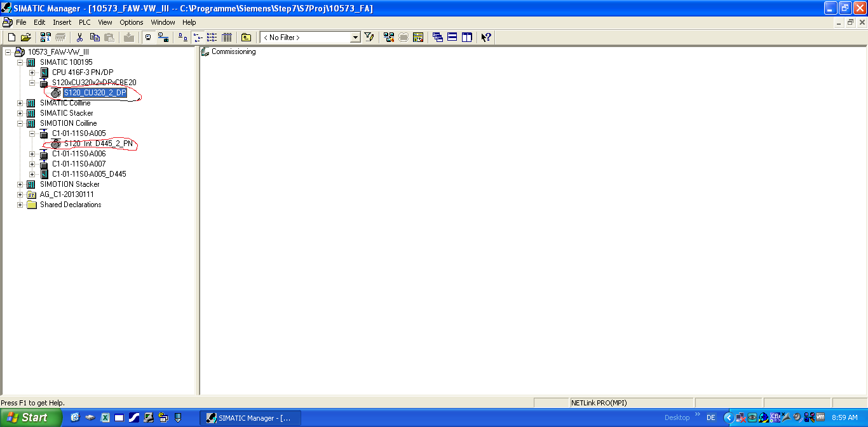Expand hidden system tray icons arrow
This screenshot has height=427, width=868.
point(729,417)
